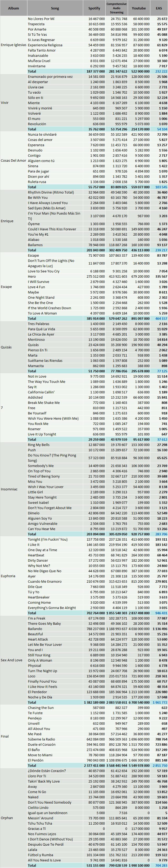
Task: Click Spotify value 275 512 000 for Hero
Action: [96, 276]
